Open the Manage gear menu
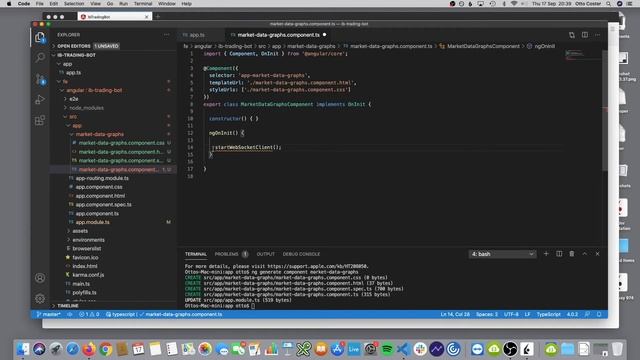 tap(40, 298)
